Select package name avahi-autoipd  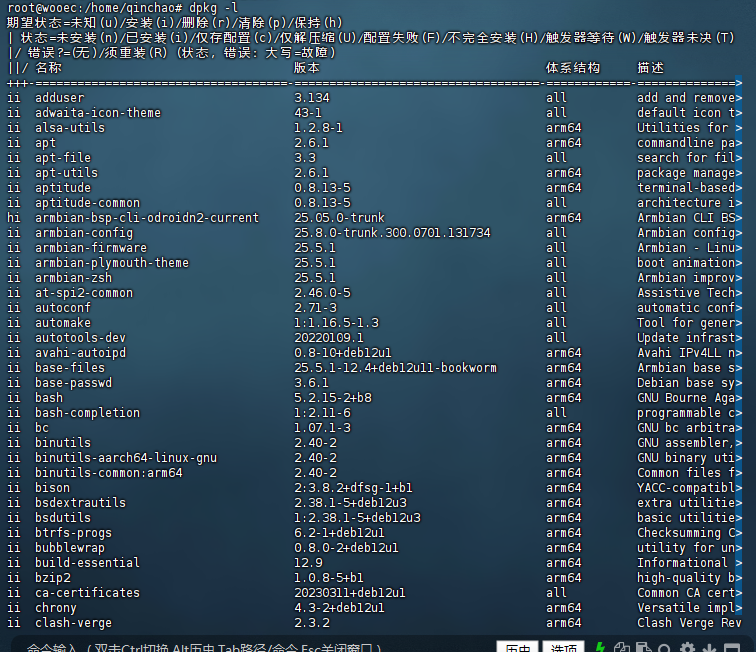[x=80, y=353]
